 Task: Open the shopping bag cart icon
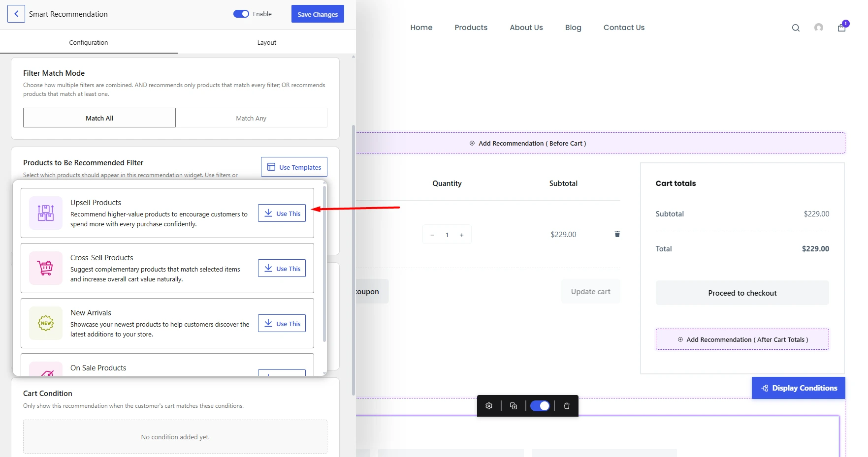[x=842, y=28]
